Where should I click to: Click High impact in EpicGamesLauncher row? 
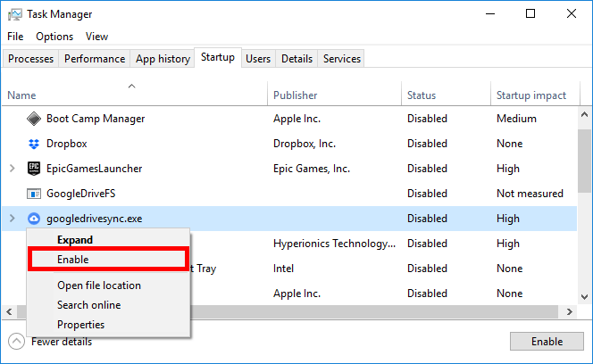pyautogui.click(x=508, y=169)
